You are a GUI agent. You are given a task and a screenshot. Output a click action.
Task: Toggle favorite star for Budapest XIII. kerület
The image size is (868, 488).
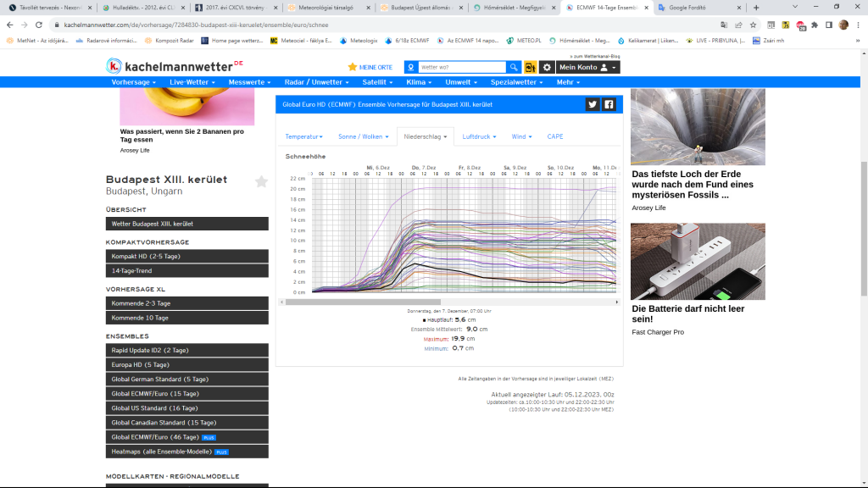point(261,181)
